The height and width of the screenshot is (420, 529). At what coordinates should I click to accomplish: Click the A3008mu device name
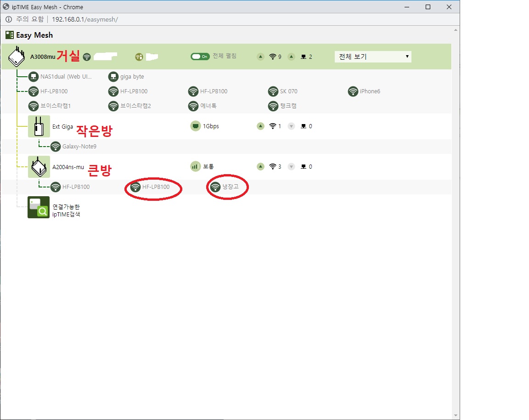click(x=43, y=57)
